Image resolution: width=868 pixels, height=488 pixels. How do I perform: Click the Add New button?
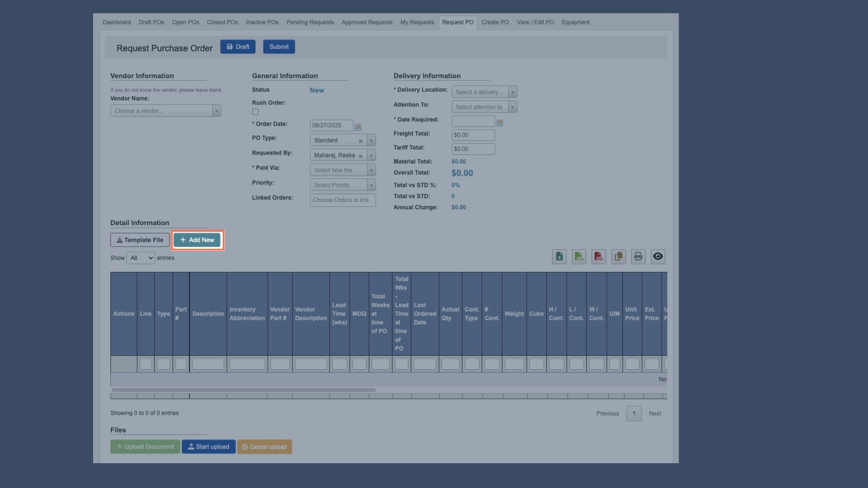click(197, 240)
